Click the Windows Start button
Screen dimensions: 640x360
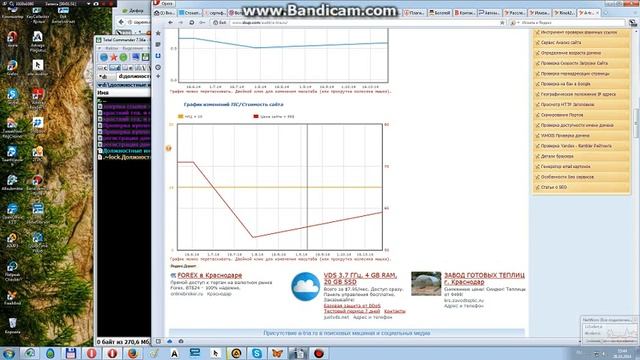point(9,353)
